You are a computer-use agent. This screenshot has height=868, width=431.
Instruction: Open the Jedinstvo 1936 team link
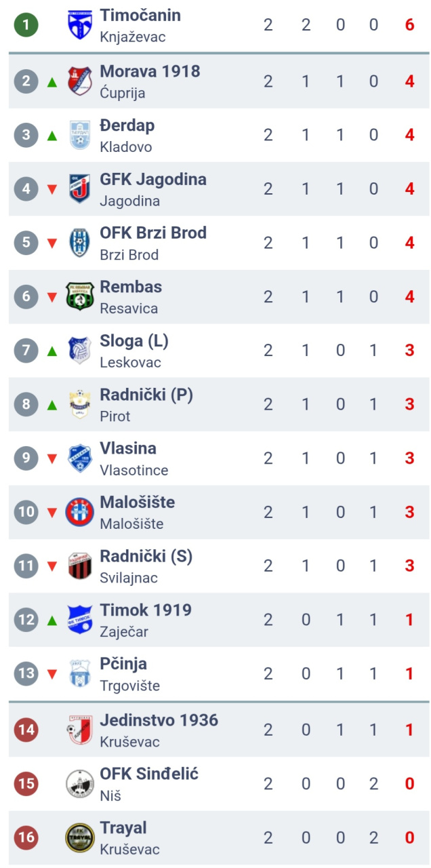(159, 720)
